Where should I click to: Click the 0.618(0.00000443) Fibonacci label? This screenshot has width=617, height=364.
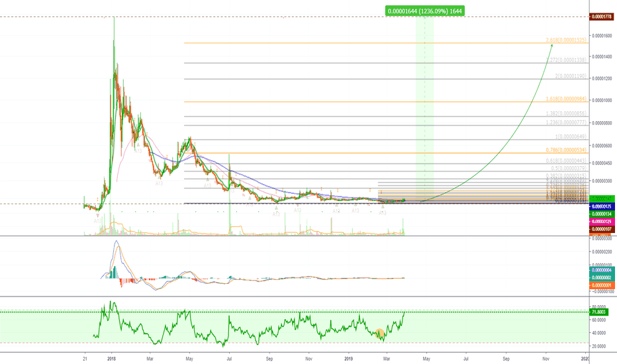[x=566, y=161]
